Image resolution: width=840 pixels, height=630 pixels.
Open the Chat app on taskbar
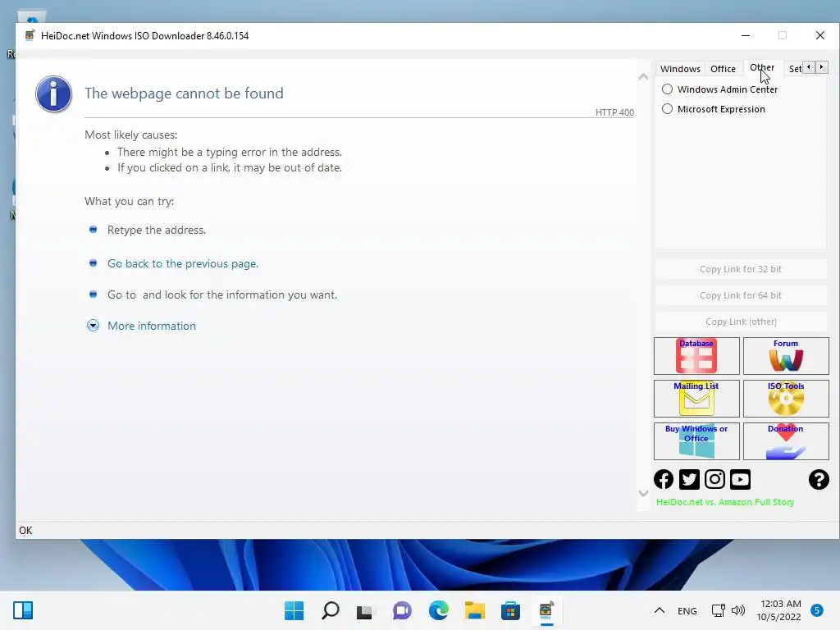tap(402, 610)
